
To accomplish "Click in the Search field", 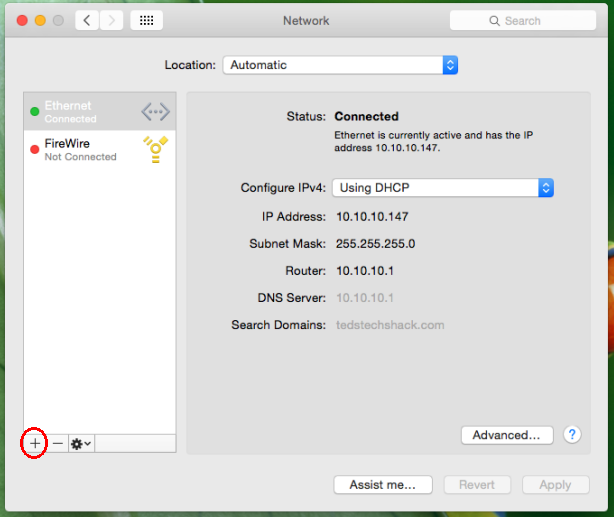I will pyautogui.click(x=523, y=20).
